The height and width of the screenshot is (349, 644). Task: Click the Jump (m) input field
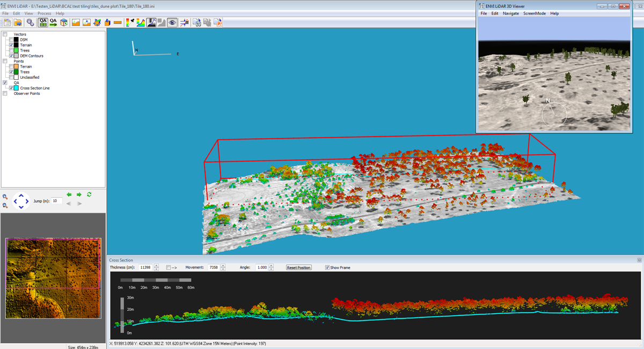(x=56, y=201)
